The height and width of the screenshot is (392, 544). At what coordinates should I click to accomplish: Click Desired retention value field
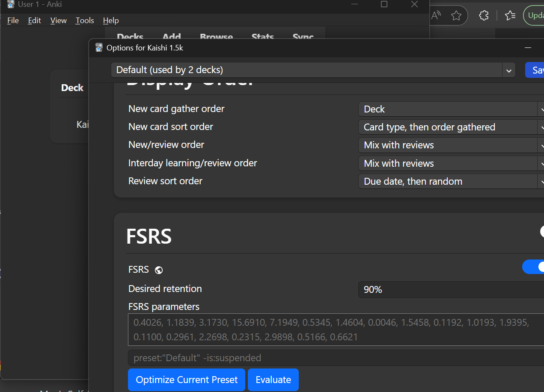coord(451,289)
